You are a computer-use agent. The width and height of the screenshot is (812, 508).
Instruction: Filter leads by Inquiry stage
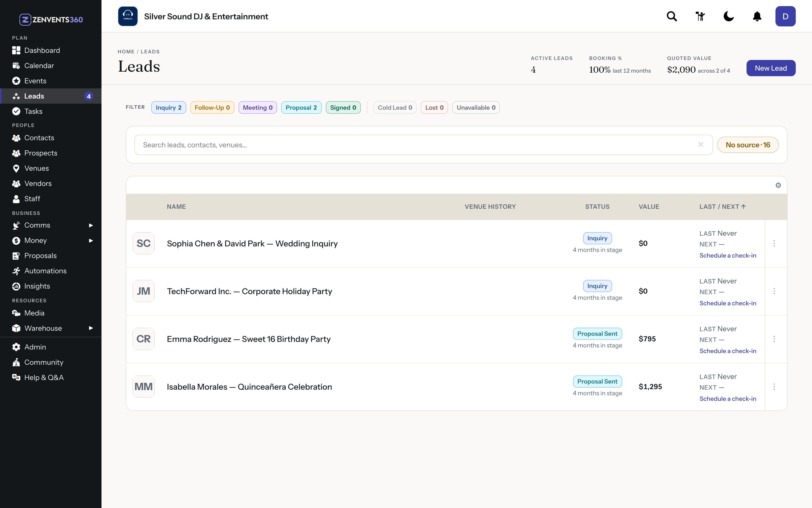pos(168,107)
